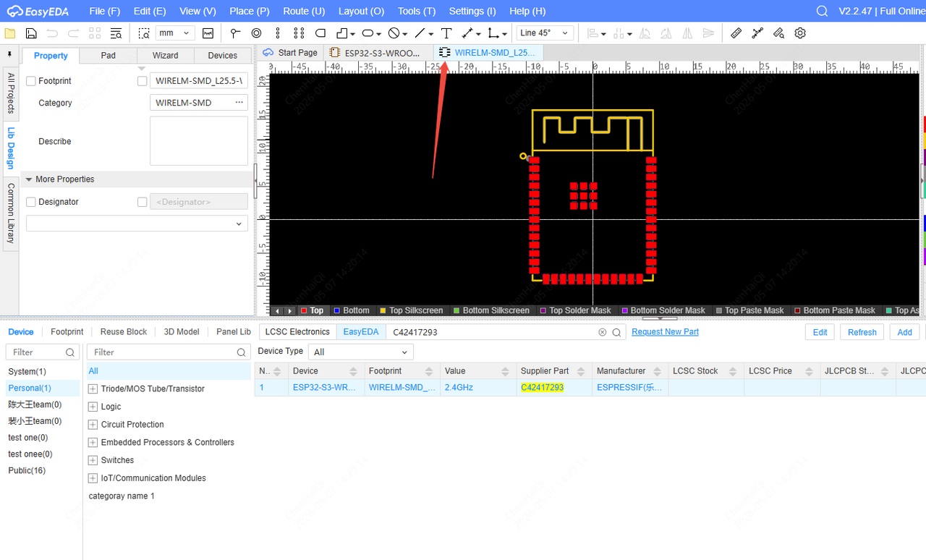
Task: Open toolbar settings gear icon
Action: coord(800,33)
